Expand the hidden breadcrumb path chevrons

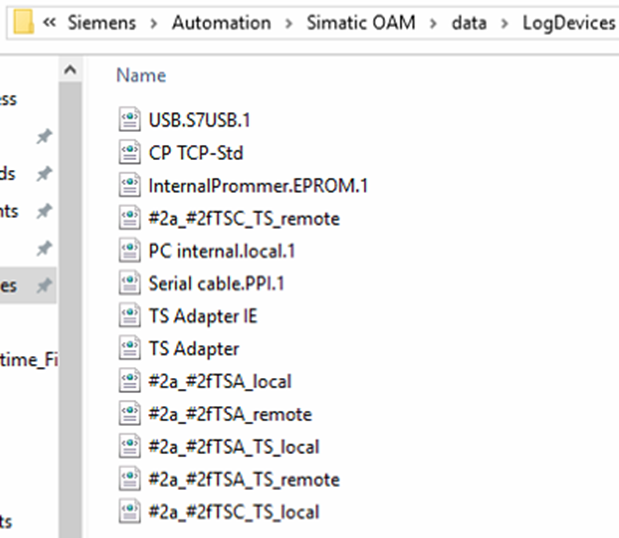(49, 23)
